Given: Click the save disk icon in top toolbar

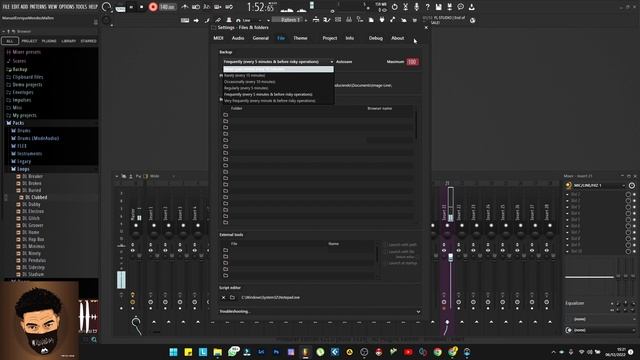Looking at the screenshot, I should (x=438, y=7).
